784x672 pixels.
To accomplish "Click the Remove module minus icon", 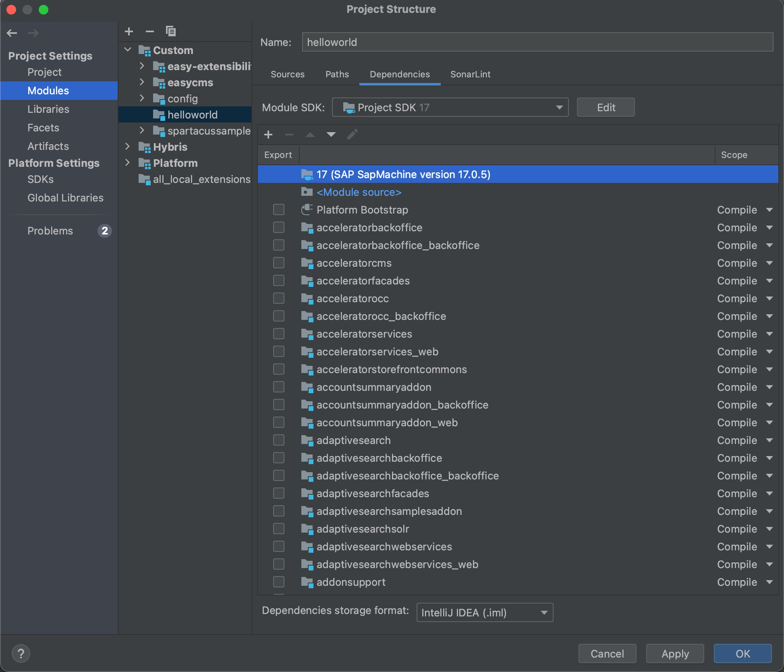I will (x=150, y=31).
